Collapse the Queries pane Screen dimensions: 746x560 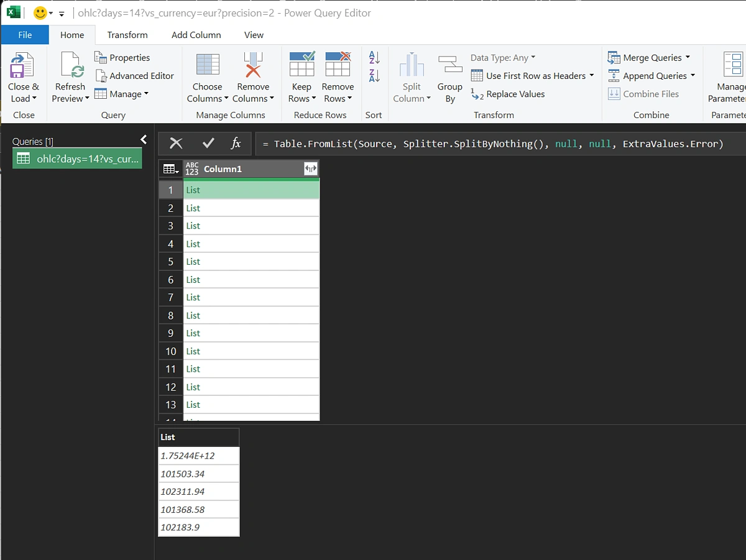coord(144,140)
